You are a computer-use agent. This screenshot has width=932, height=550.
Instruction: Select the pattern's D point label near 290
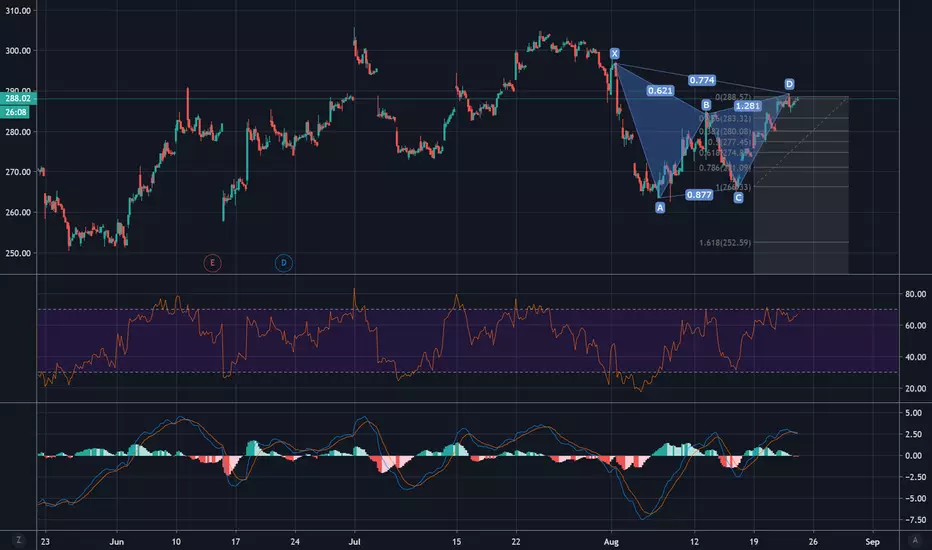pos(789,84)
